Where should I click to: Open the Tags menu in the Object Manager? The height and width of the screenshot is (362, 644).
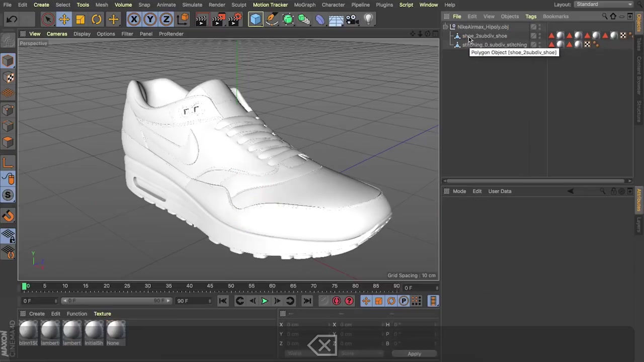[531, 16]
